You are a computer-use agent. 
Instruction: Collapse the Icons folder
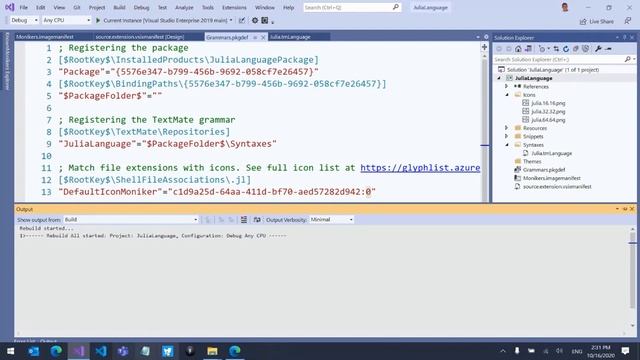coord(507,95)
